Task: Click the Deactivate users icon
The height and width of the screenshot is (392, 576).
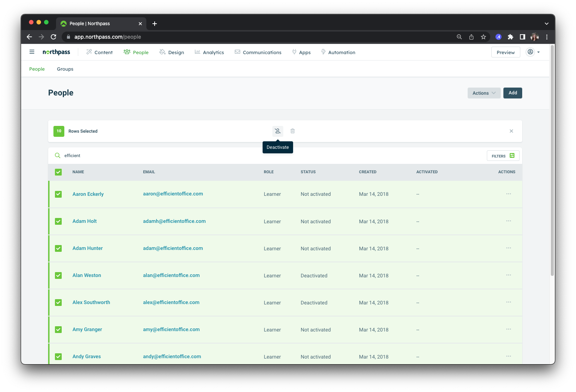Action: click(x=278, y=131)
